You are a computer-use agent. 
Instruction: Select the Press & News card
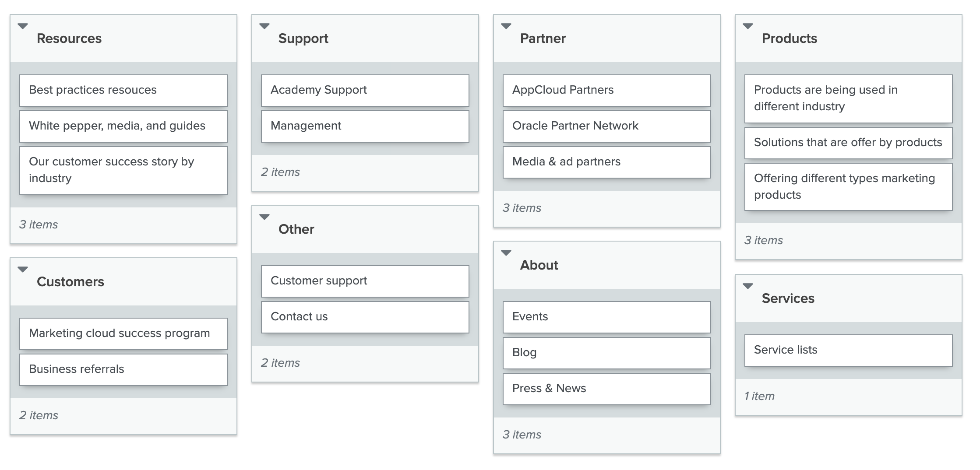pyautogui.click(x=606, y=389)
